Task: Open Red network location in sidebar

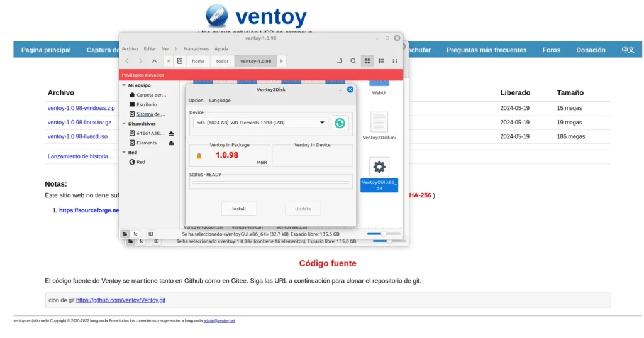Action: pyautogui.click(x=137, y=162)
